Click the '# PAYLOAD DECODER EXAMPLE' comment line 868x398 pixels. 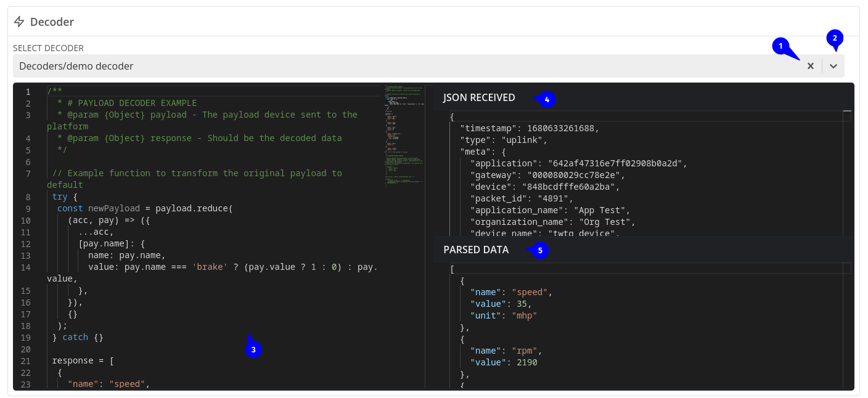pos(127,103)
